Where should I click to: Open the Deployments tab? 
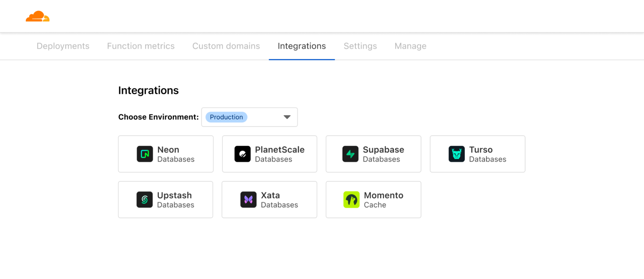pyautogui.click(x=63, y=46)
